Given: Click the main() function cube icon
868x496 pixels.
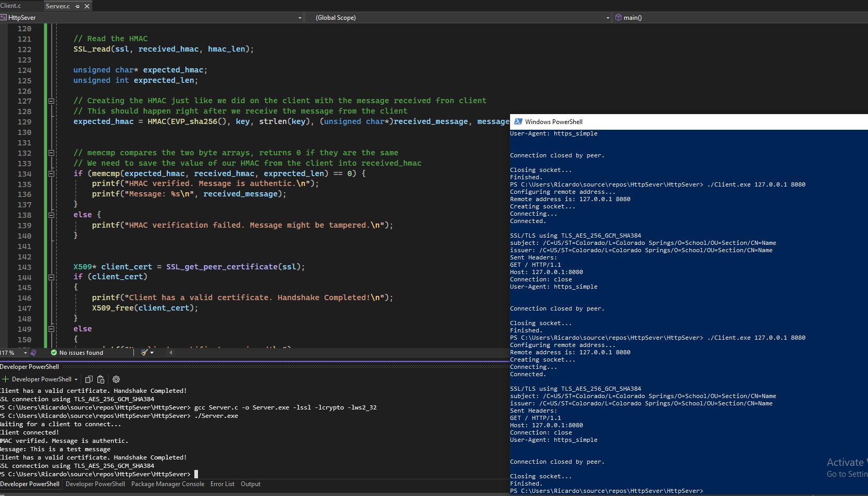Looking at the screenshot, I should (618, 18).
